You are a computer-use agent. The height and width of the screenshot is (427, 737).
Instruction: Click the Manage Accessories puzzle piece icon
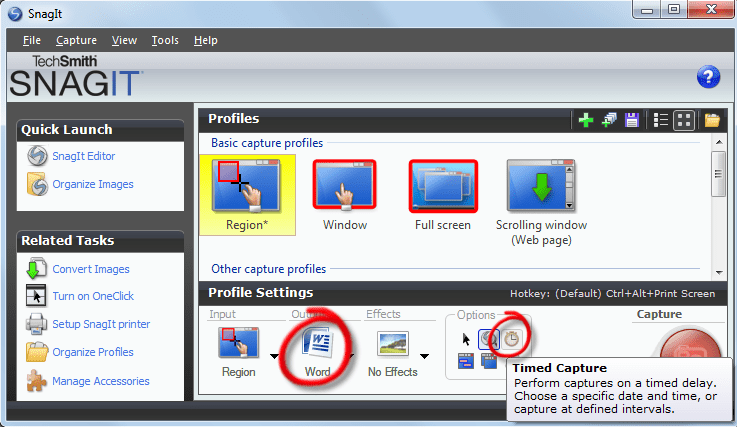[x=36, y=380]
